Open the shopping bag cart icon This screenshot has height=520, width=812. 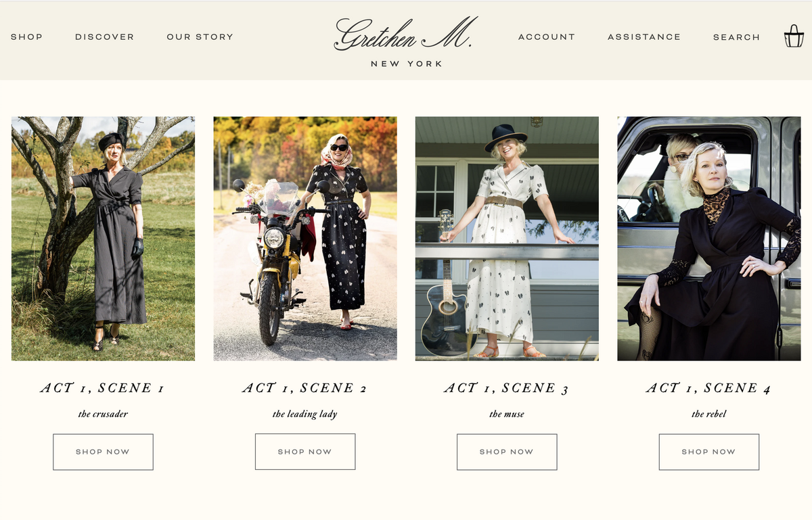pyautogui.click(x=794, y=36)
